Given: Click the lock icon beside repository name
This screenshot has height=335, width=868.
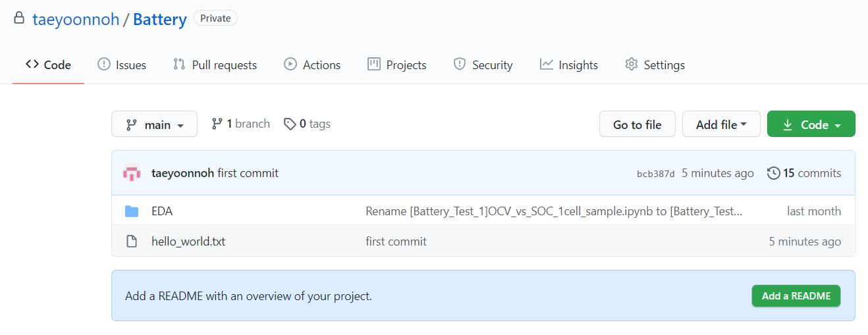Looking at the screenshot, I should (x=19, y=18).
